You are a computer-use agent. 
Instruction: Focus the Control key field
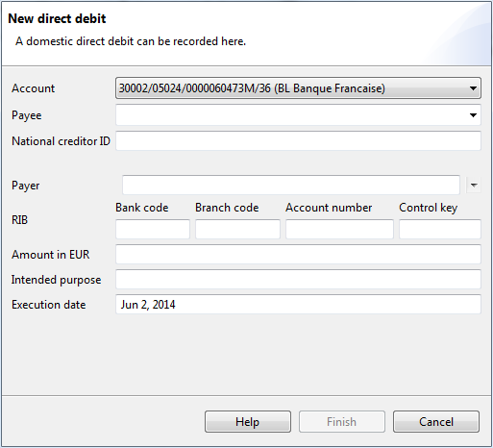coord(440,229)
